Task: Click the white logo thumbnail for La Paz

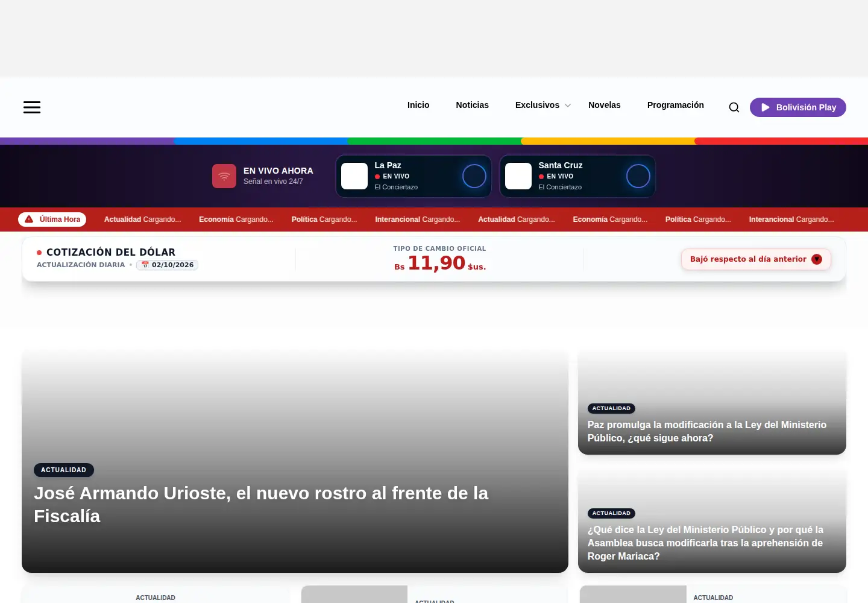Action: pos(354,176)
